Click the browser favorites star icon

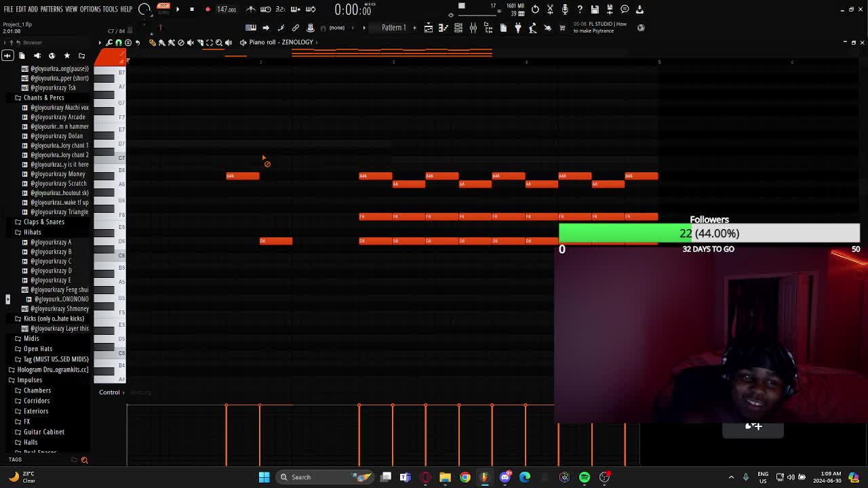pyautogui.click(x=66, y=56)
